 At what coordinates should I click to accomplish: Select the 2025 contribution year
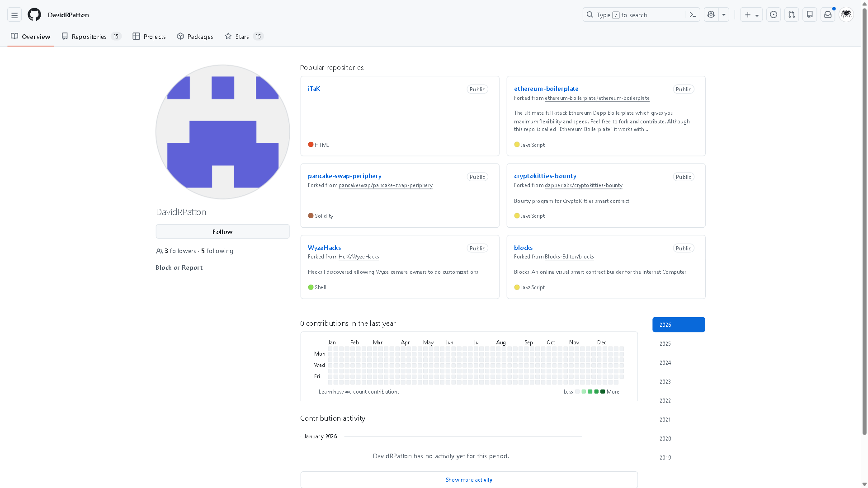tap(665, 344)
